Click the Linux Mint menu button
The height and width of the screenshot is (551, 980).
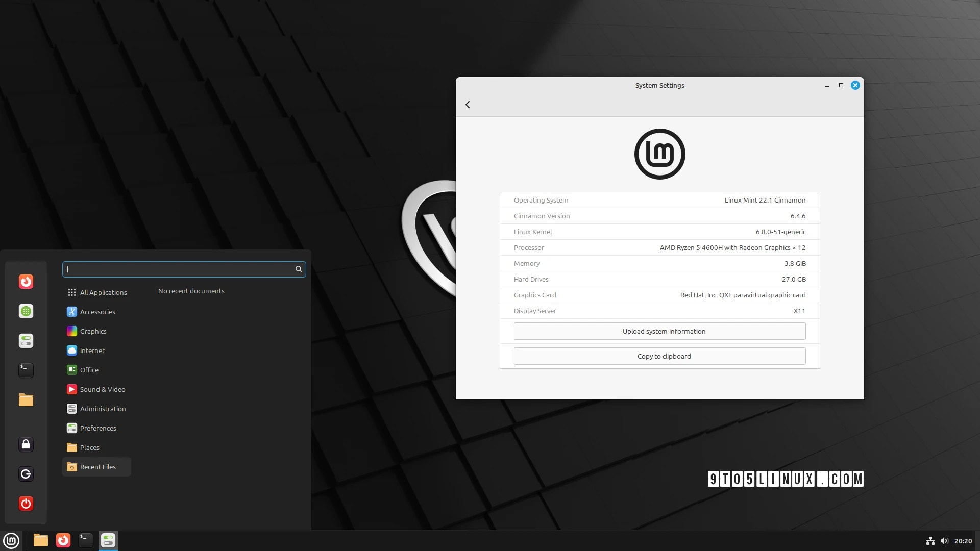(x=11, y=540)
